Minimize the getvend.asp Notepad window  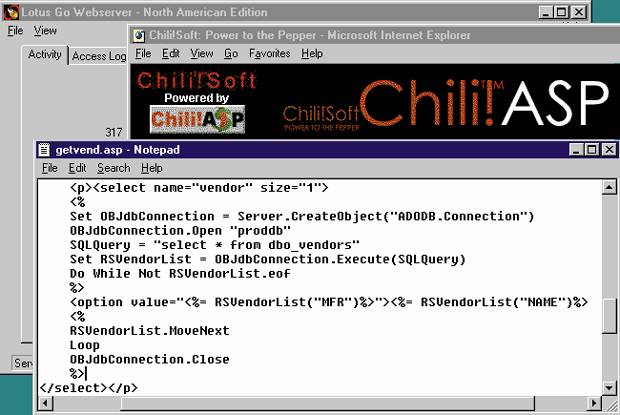pos(576,150)
